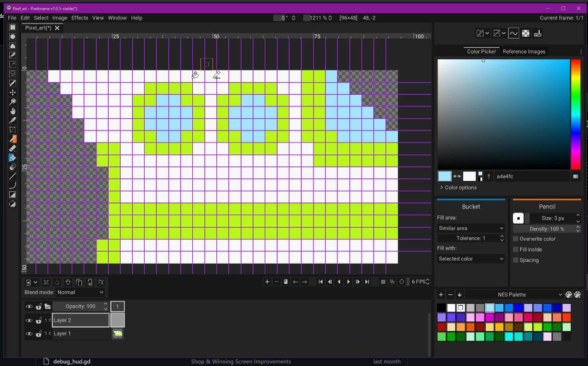Click the hue slider strip
The height and width of the screenshot is (366, 588).
[x=575, y=114]
